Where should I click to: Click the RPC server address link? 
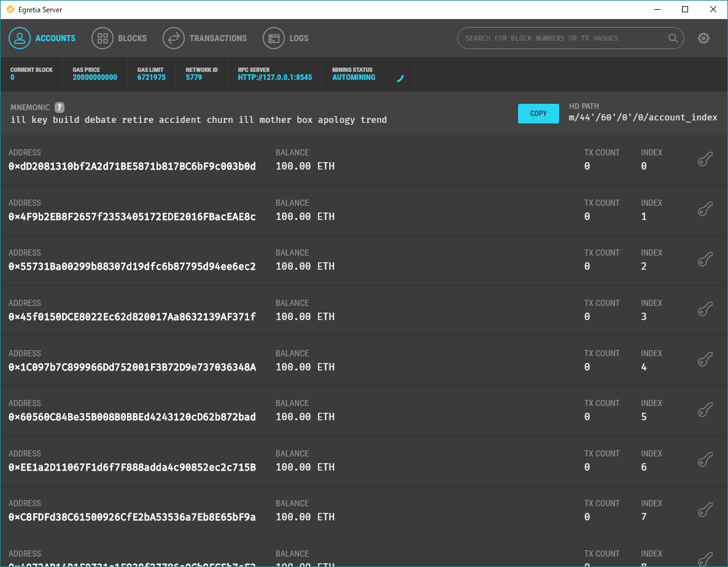click(274, 77)
